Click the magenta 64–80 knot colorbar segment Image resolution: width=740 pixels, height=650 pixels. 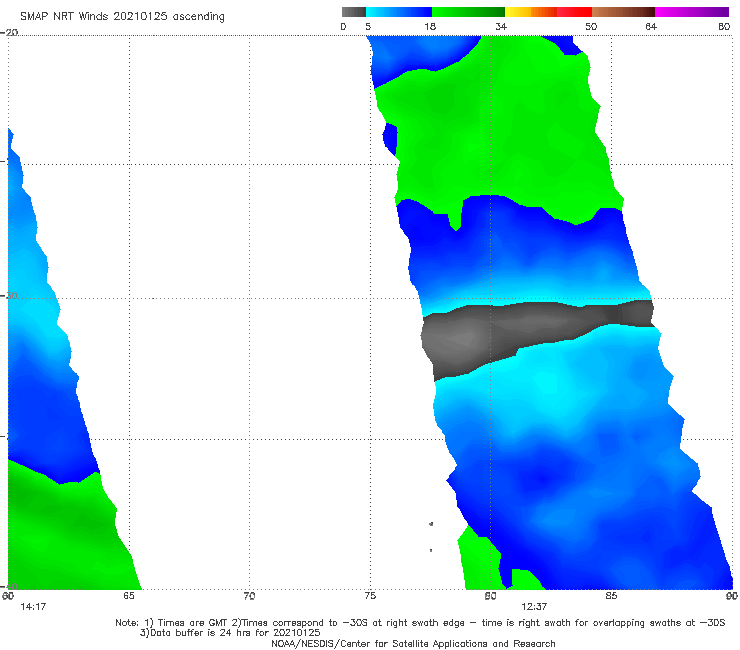coord(692,12)
